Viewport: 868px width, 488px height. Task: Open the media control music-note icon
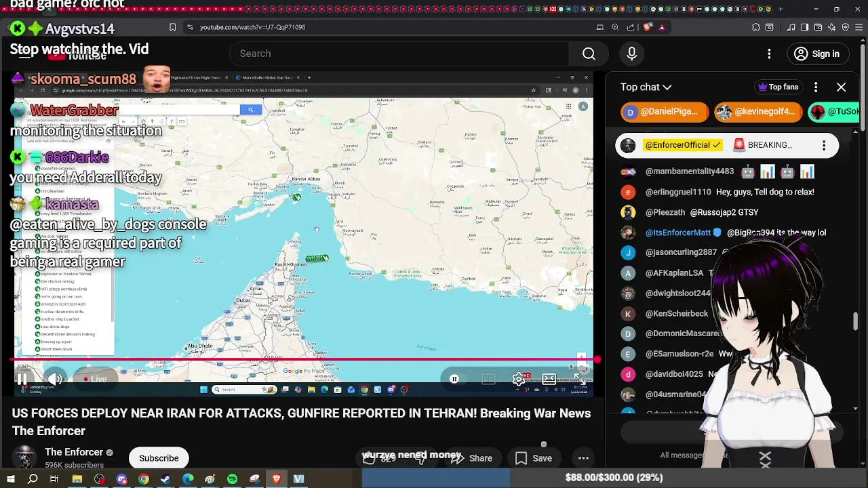(791, 27)
